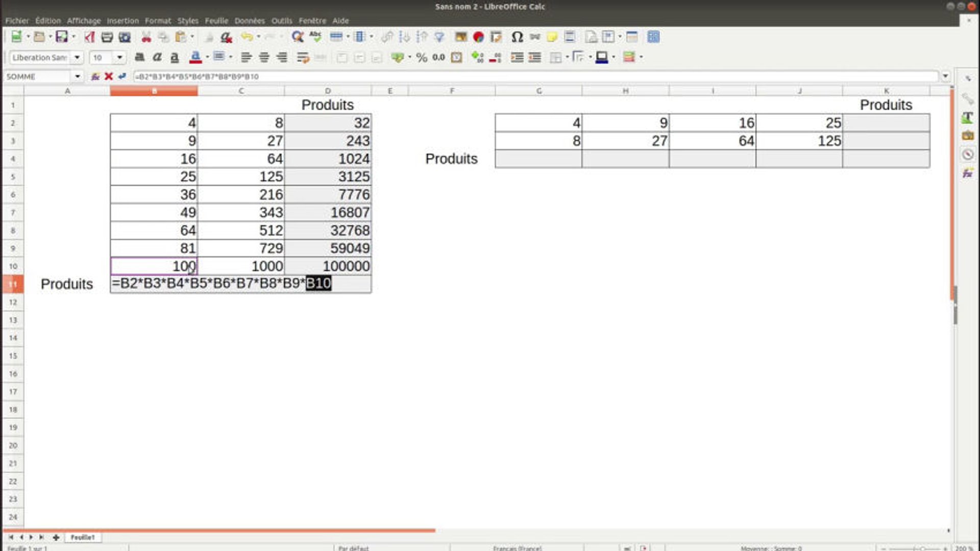Open the Fichier menu
Image resolution: width=980 pixels, height=551 pixels.
coord(17,21)
